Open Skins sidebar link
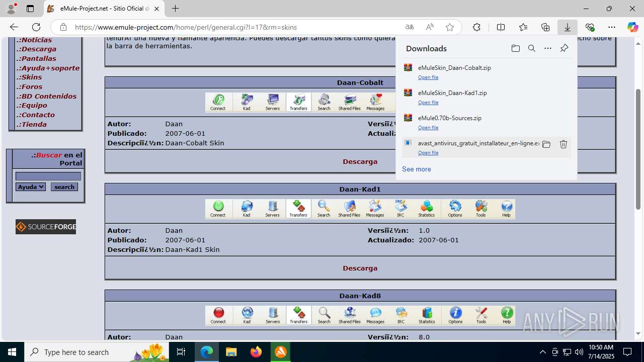Image resolution: width=644 pixels, height=362 pixels. pos(30,77)
